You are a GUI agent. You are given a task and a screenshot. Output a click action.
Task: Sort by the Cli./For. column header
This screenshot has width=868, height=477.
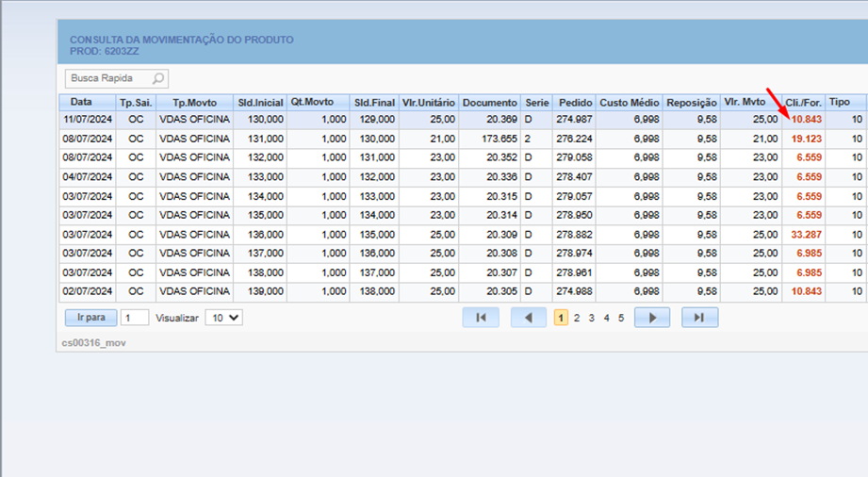(803, 102)
